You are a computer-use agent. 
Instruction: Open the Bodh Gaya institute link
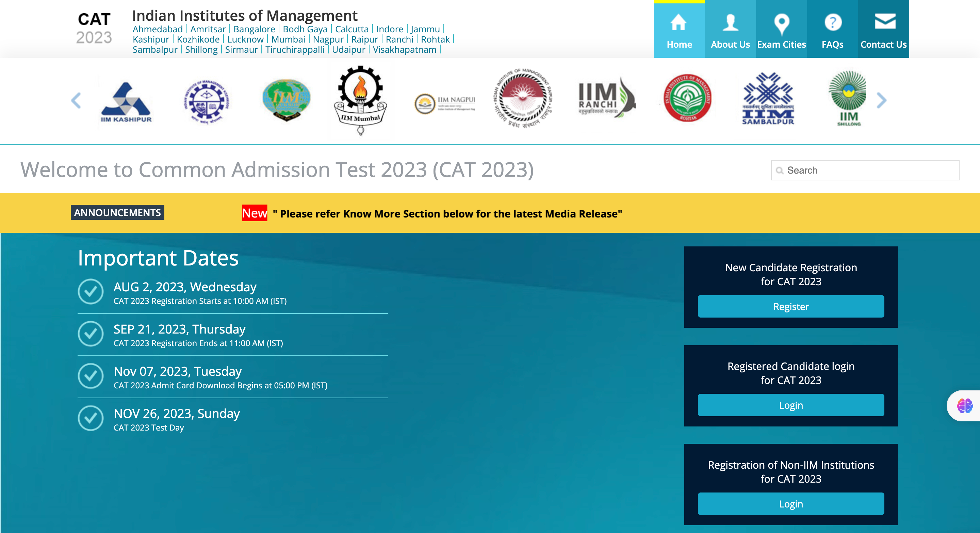305,29
